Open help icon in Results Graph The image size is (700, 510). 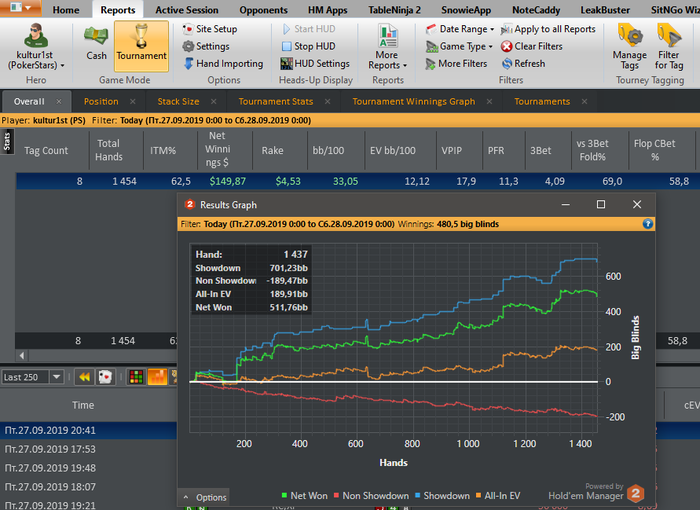(647, 224)
